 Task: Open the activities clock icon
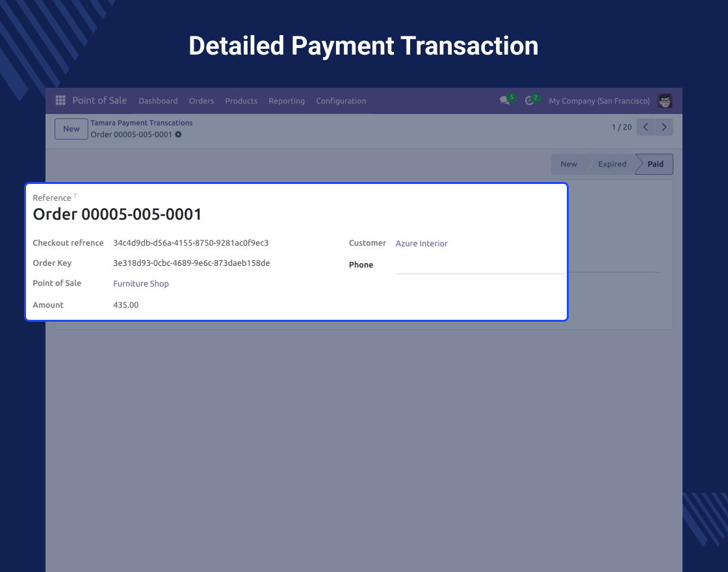click(x=529, y=101)
